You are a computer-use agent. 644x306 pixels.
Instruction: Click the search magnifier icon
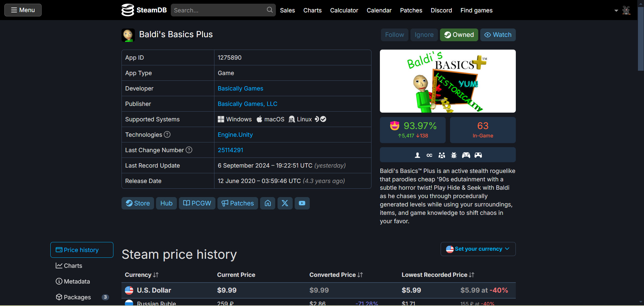point(269,10)
